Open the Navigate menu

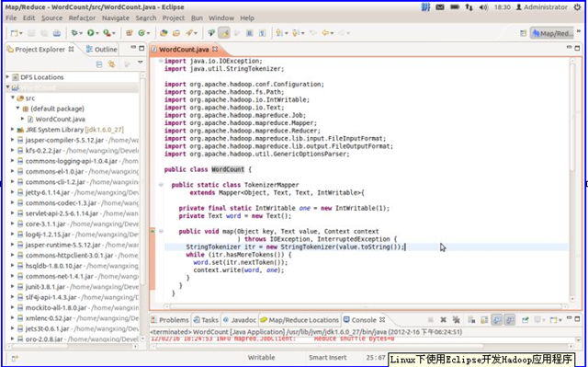point(116,18)
